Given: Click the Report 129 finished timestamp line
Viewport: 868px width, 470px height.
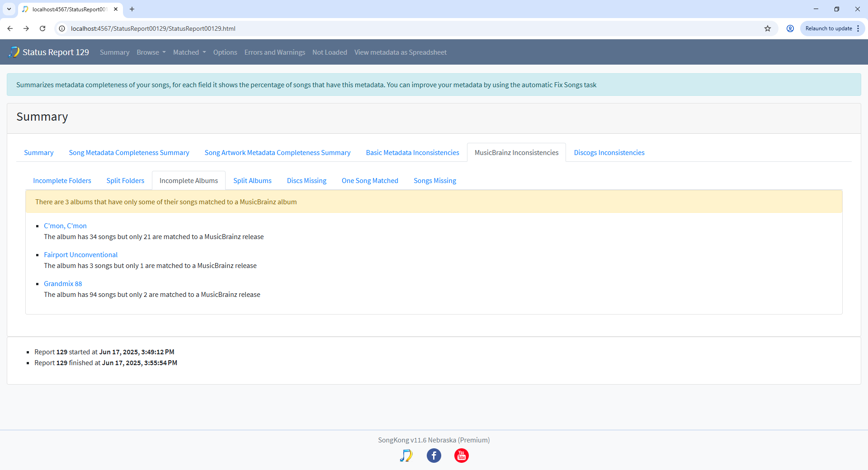Looking at the screenshot, I should (106, 363).
